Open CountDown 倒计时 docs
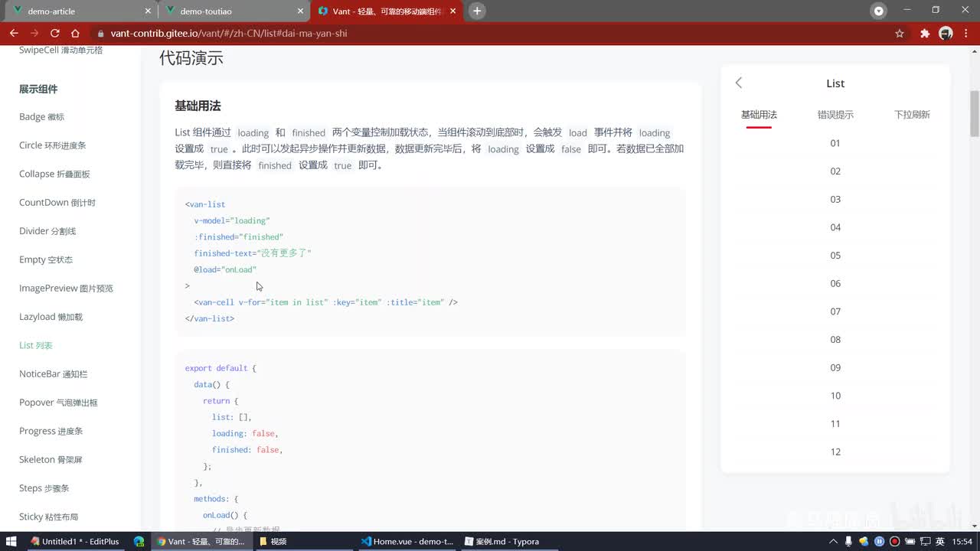Viewport: 980px width, 551px height. [x=57, y=203]
